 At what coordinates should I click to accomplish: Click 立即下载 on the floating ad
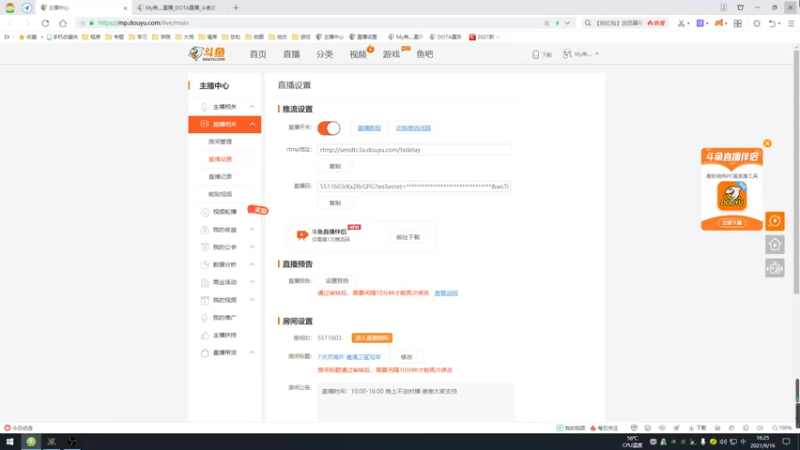[x=732, y=223]
